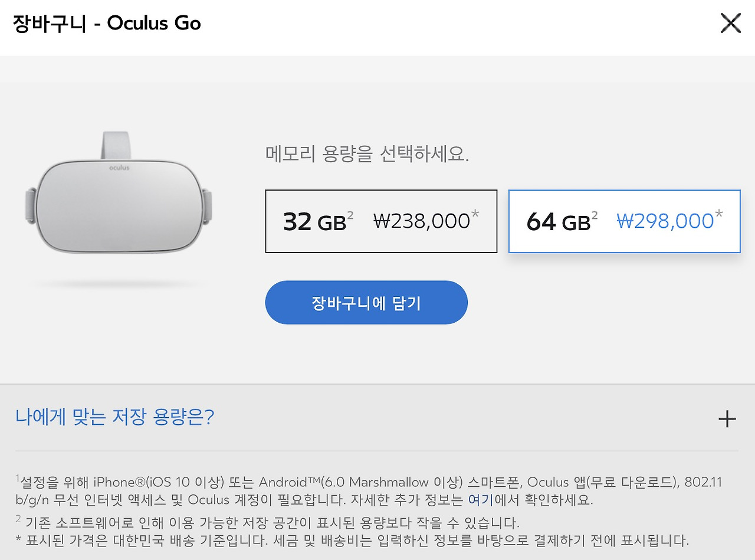Close the 장바구니 dialog with the X icon
Viewport: 755px width, 560px height.
[x=730, y=23]
